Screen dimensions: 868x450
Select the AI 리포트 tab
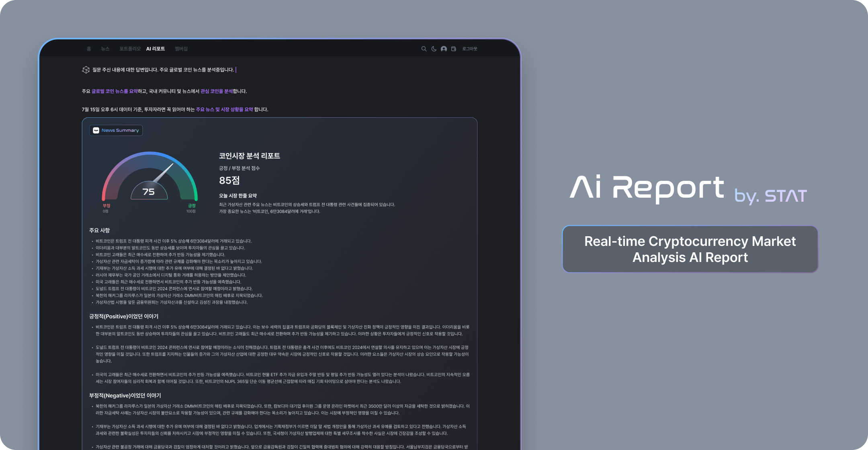pyautogui.click(x=156, y=49)
